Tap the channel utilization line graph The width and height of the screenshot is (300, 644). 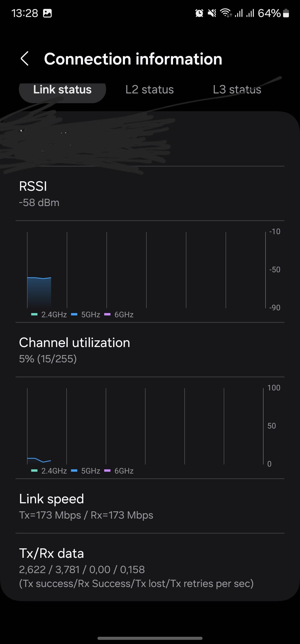39,460
